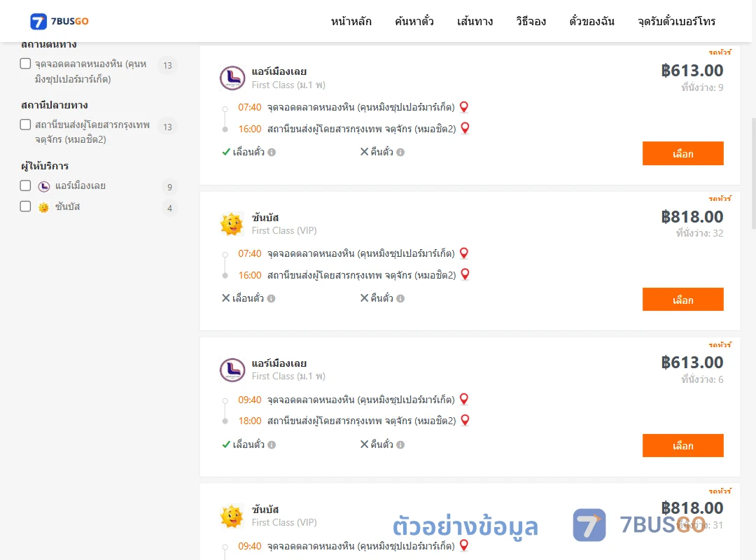Click First Class (VIP) on 07:40 ซันบัส card
Image resolution: width=756 pixels, height=560 pixels.
point(284,230)
